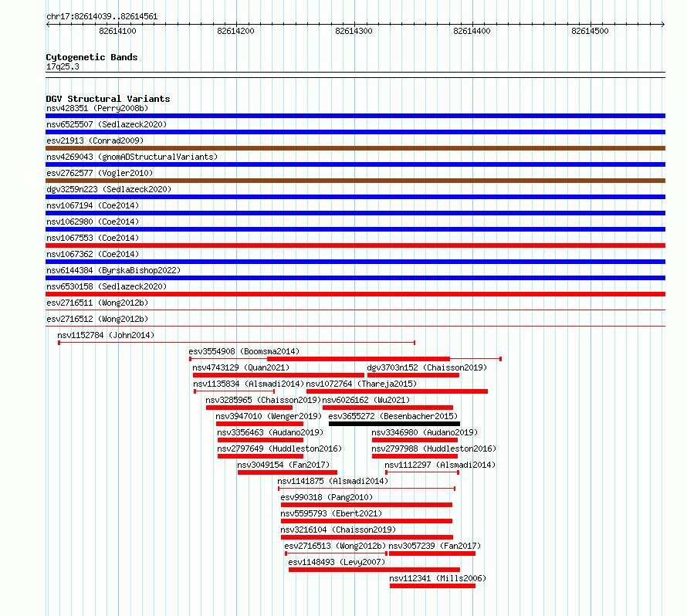Click esv2716512 (Wong2012b) label

click(x=97, y=319)
